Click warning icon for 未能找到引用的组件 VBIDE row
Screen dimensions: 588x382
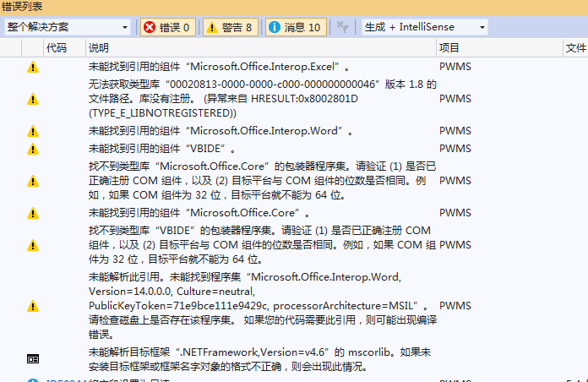click(33, 149)
